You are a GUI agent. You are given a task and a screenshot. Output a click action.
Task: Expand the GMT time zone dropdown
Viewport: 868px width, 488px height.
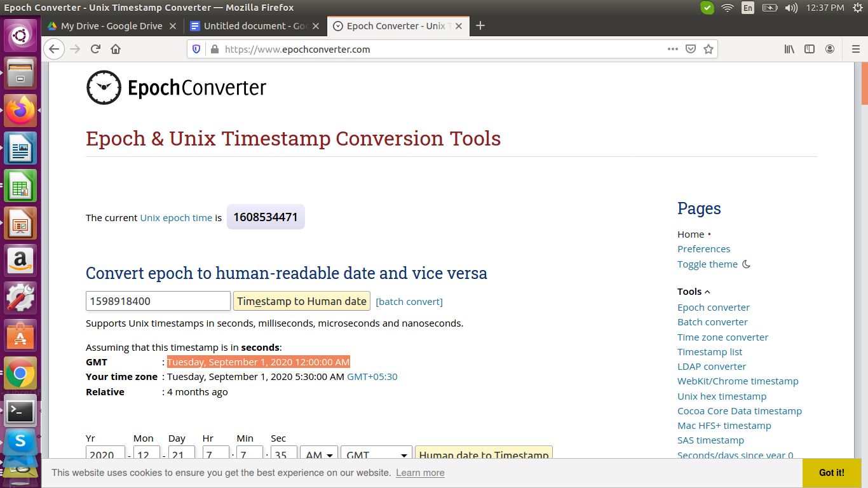click(377, 452)
